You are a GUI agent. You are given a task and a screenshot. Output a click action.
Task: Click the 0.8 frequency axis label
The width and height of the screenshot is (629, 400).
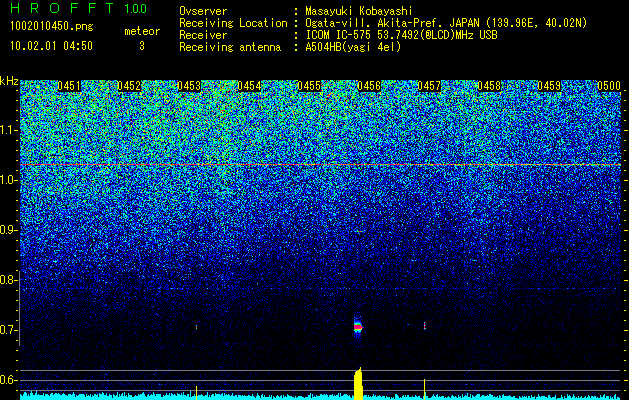point(8,280)
